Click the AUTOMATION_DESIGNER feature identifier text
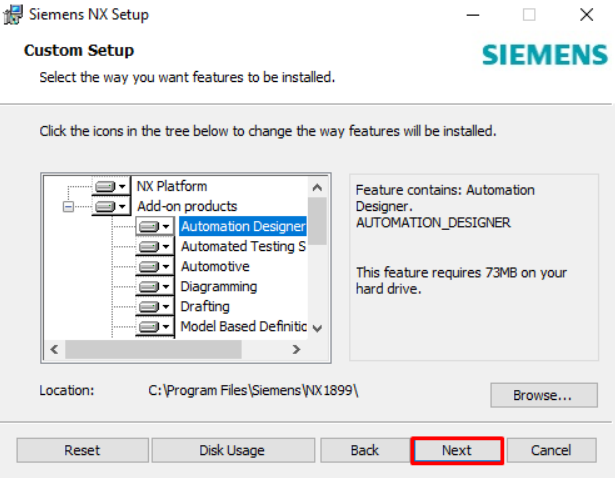 pos(433,223)
